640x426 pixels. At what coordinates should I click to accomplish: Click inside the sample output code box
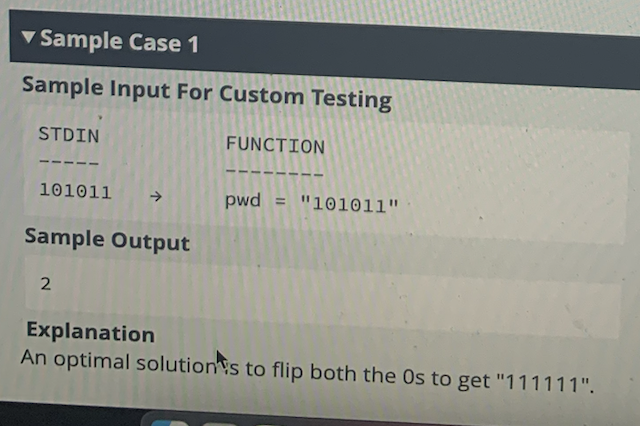[322, 296]
